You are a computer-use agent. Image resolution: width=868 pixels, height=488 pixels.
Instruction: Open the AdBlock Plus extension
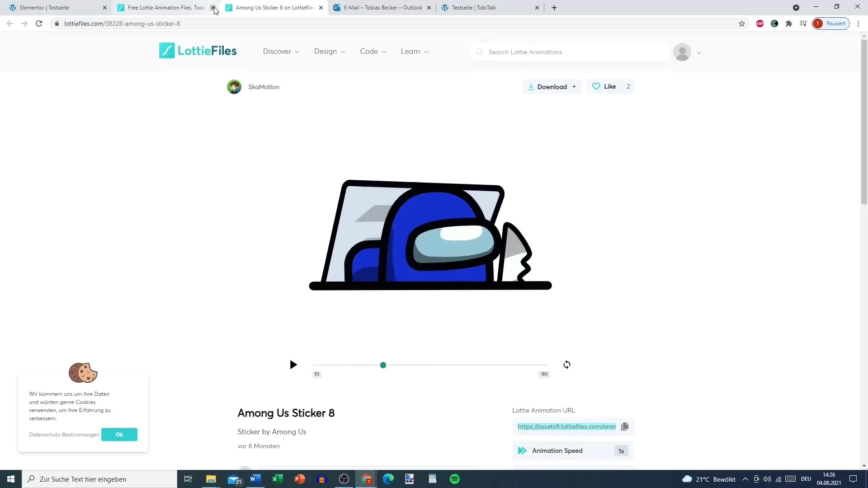760,23
